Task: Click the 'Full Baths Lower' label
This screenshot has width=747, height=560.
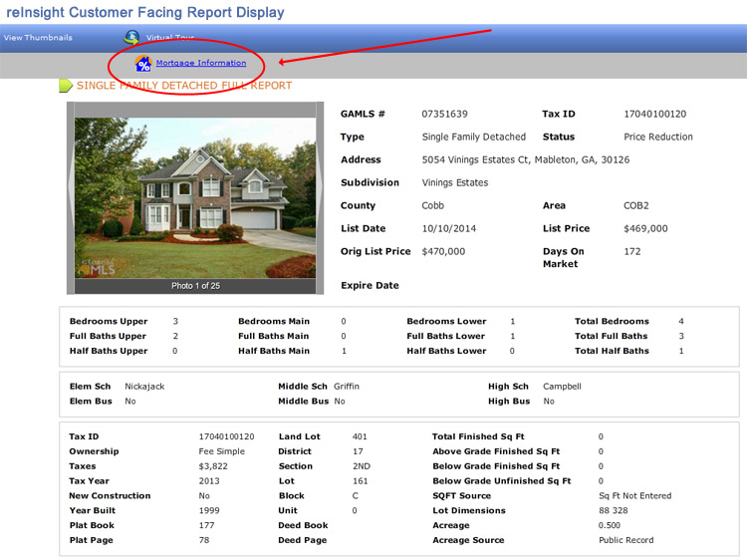Action: coord(446,336)
